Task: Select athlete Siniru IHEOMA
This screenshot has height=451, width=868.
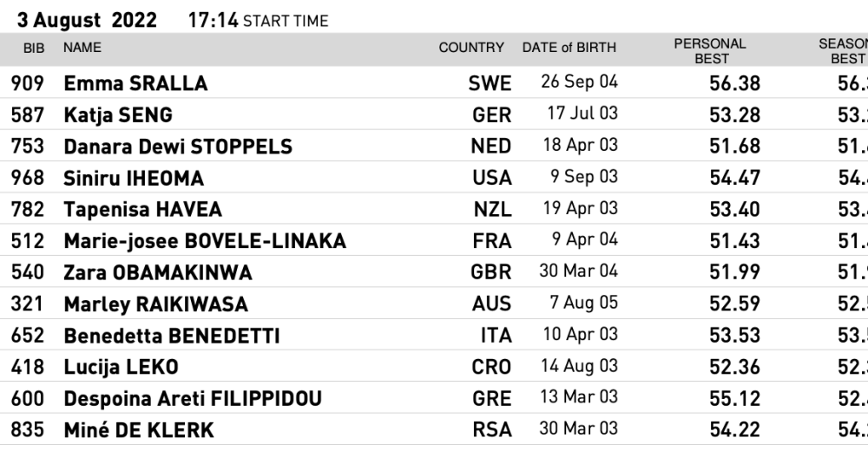Action: pyautogui.click(x=134, y=178)
